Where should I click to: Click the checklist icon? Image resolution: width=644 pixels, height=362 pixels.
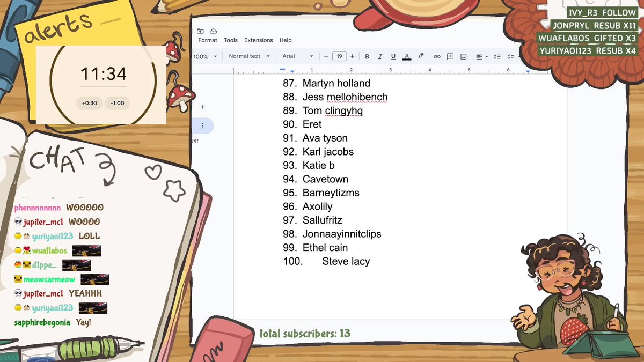pyautogui.click(x=510, y=56)
